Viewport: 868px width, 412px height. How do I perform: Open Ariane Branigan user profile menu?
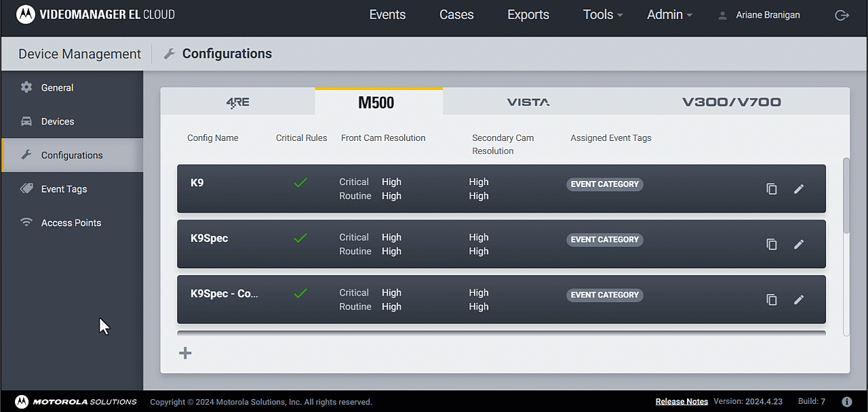point(759,15)
